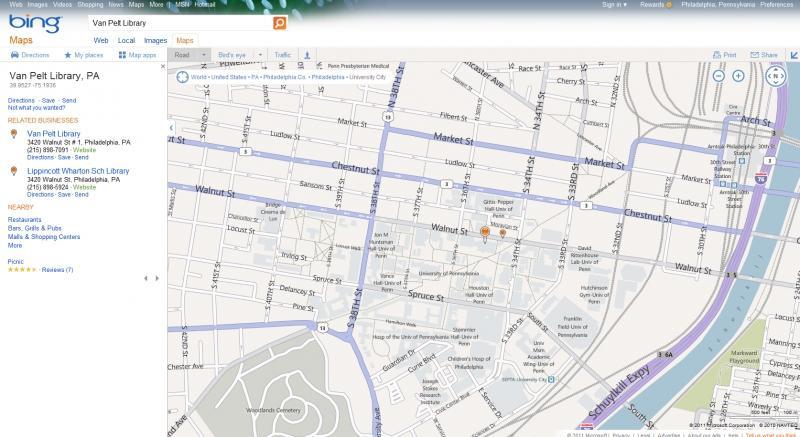Click the Picnic nearby place link
Screen dimensions: 800x437
tap(15, 262)
